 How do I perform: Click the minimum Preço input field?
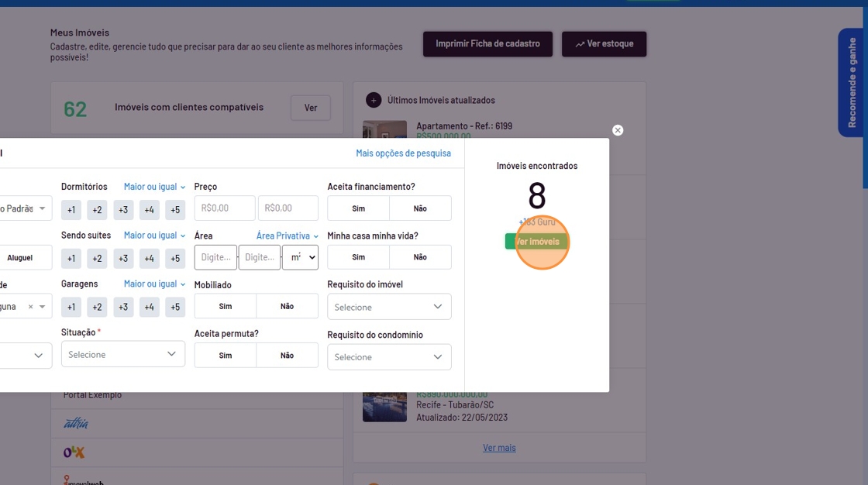point(225,208)
